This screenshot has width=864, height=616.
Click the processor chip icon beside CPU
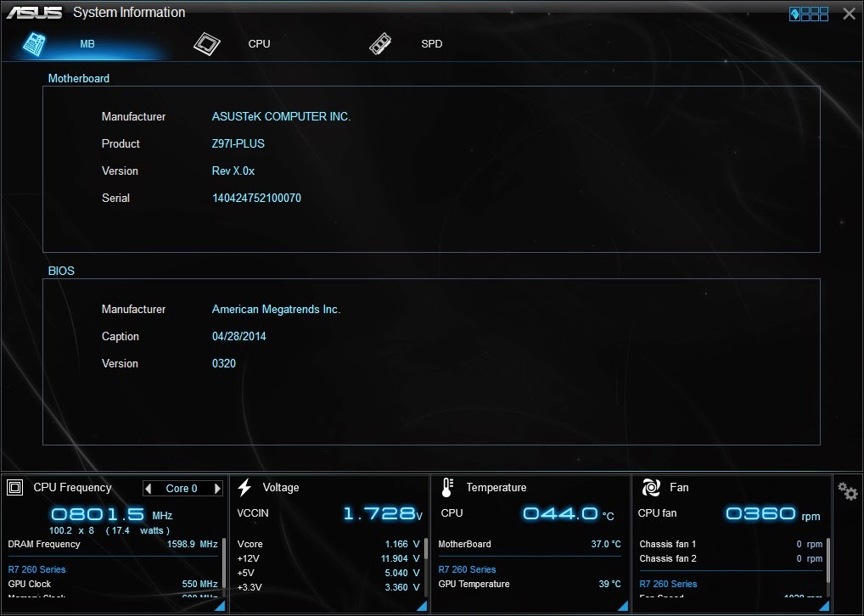pyautogui.click(x=206, y=44)
